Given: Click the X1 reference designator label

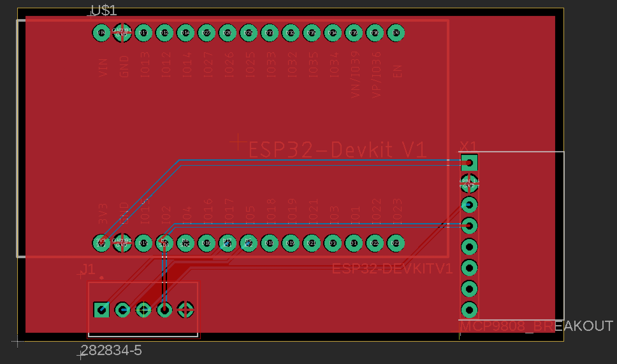Looking at the screenshot, I should [468, 147].
